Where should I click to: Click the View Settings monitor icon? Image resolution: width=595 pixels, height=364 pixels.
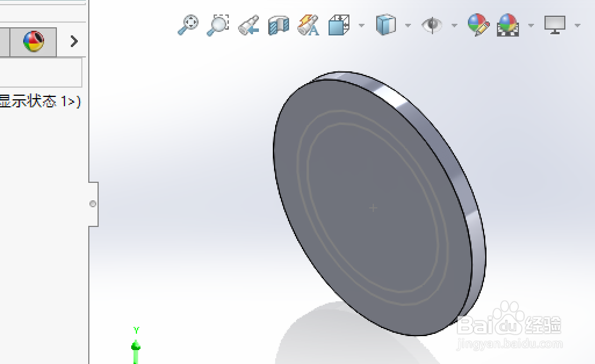tap(555, 25)
